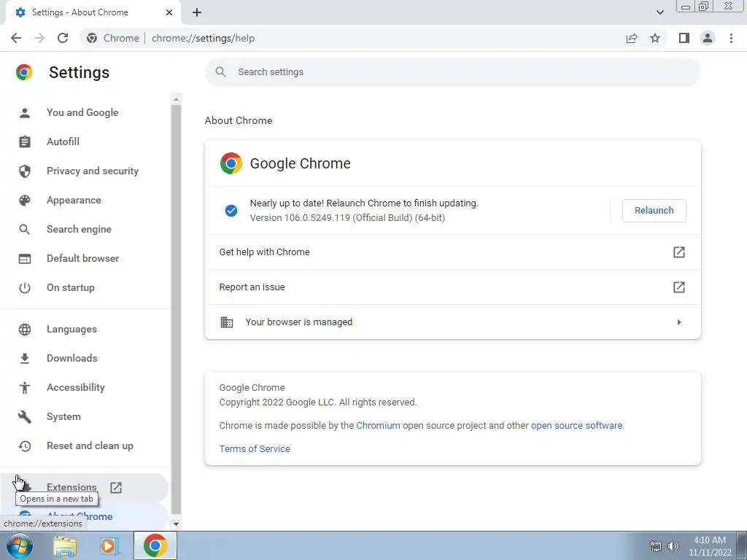Screen dimensions: 747x560
Task: Open Chrome's three-dot menu
Action: (731, 38)
